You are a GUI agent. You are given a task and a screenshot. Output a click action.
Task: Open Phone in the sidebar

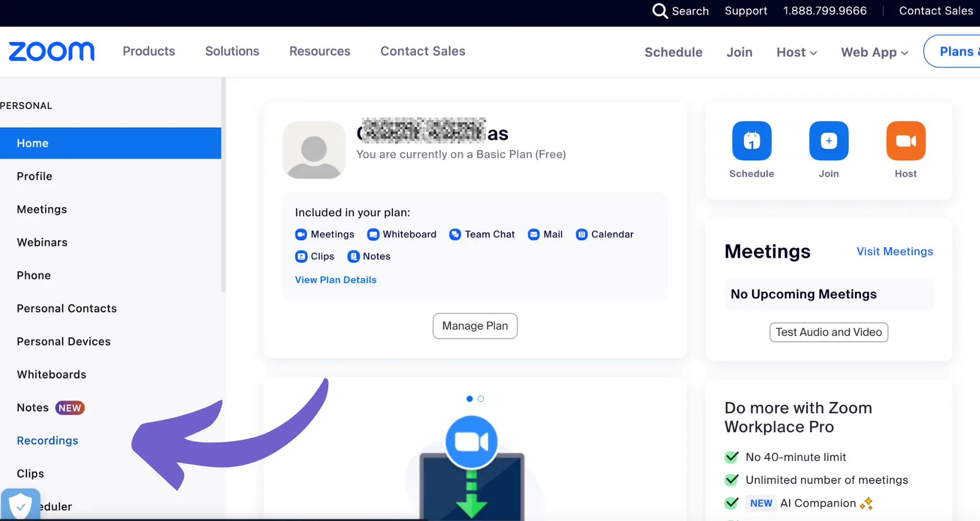34,275
